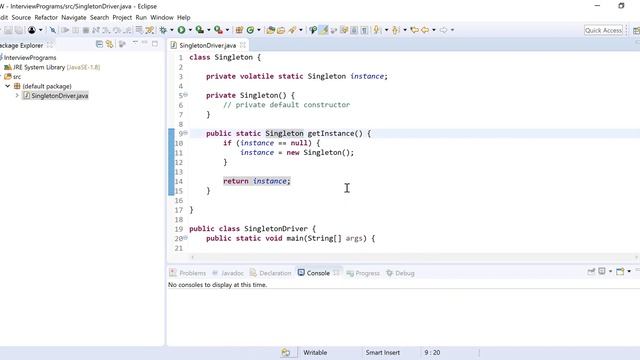Click the Open Type icon
640x360 pixels.
(x=270, y=30)
